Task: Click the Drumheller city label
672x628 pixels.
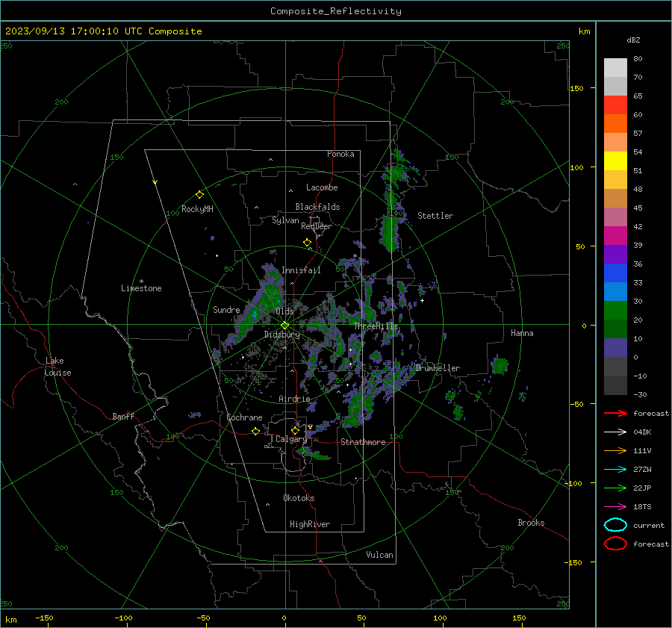Action: pyautogui.click(x=438, y=368)
